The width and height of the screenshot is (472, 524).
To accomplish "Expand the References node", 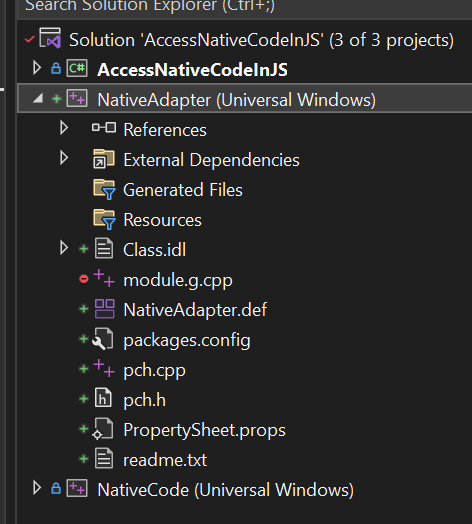I will click(x=64, y=128).
